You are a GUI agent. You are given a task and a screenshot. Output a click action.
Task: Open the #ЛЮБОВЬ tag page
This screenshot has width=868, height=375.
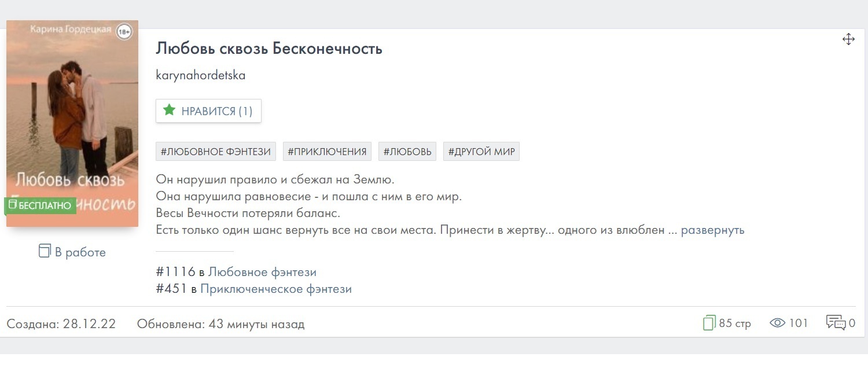coord(407,151)
